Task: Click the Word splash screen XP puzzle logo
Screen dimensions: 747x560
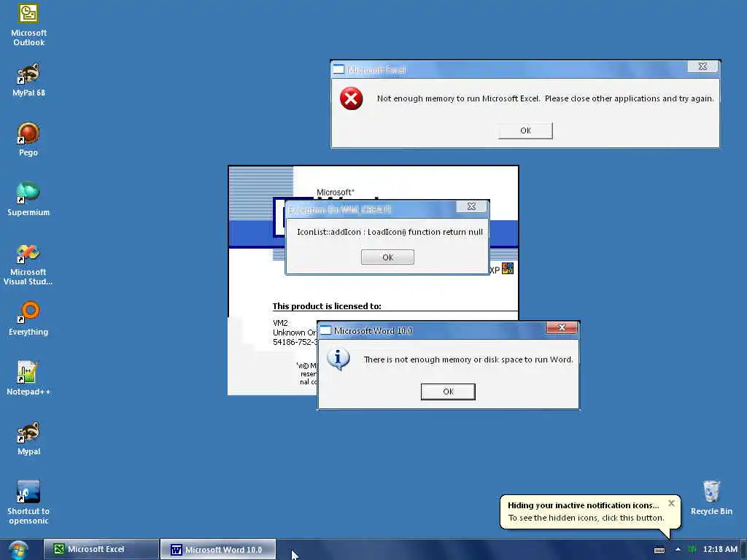Action: [508, 268]
